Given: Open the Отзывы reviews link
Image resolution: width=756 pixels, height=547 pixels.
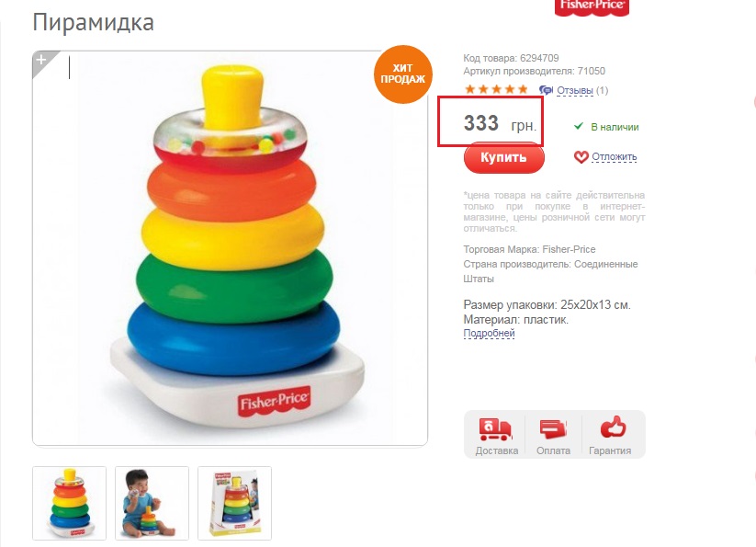Looking at the screenshot, I should (575, 91).
